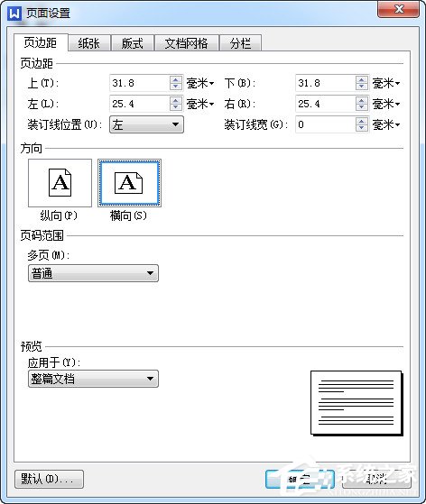Open the 毫米 unit dropdown for left margin
The image size is (426, 504).
pyautogui.click(x=200, y=104)
